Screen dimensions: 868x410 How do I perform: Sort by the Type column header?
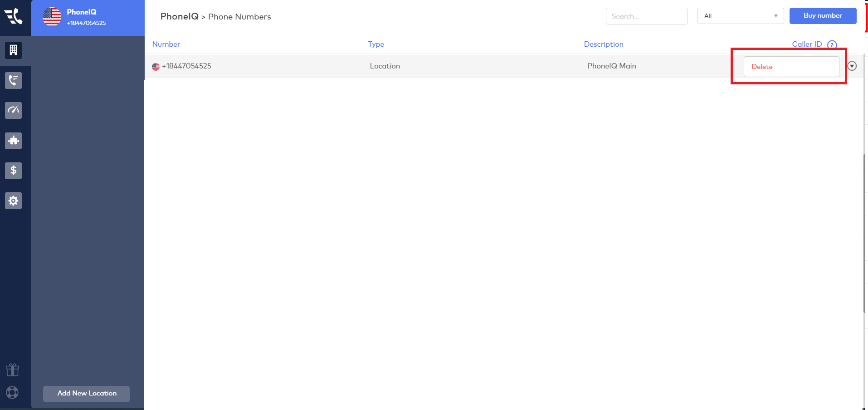[376, 44]
